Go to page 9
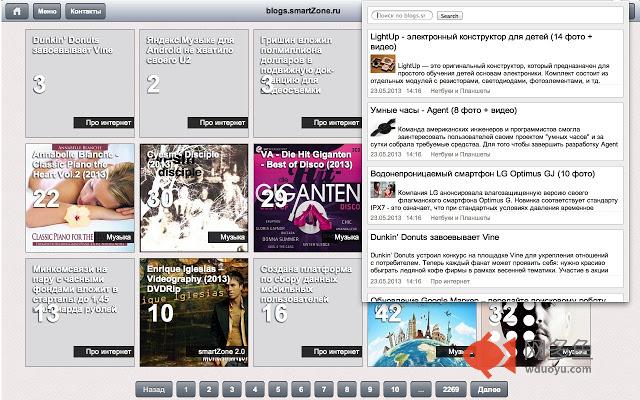 (370, 389)
